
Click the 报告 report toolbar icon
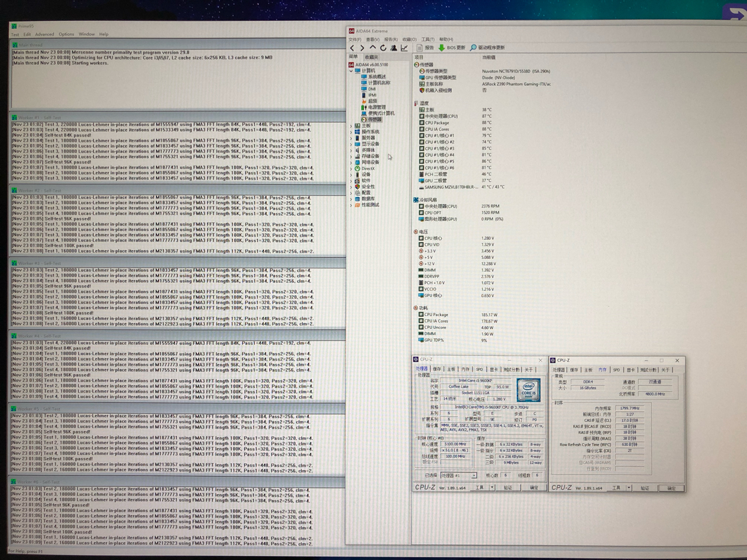pyautogui.click(x=420, y=48)
